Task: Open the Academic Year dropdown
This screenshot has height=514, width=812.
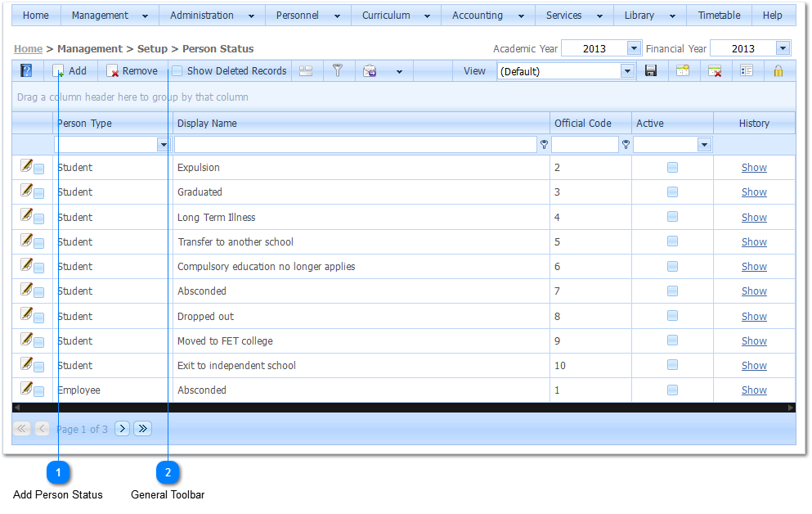Action: pos(634,48)
